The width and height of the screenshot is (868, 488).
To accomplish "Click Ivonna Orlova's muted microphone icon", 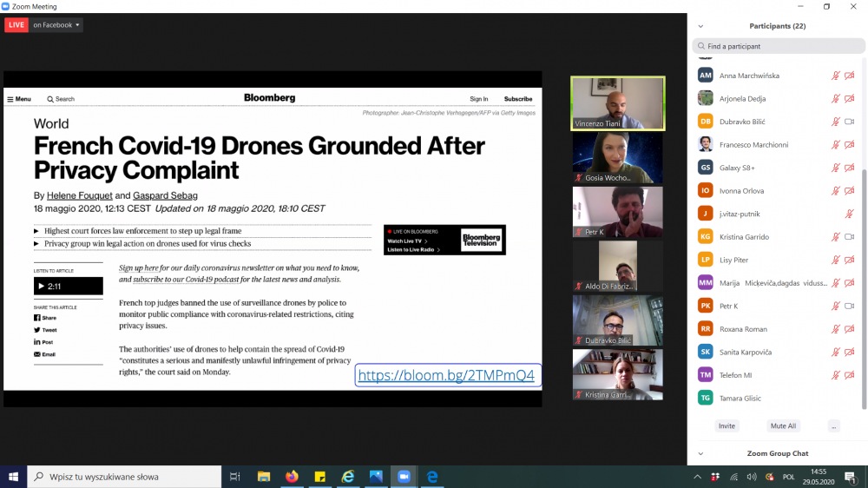I will pos(835,190).
